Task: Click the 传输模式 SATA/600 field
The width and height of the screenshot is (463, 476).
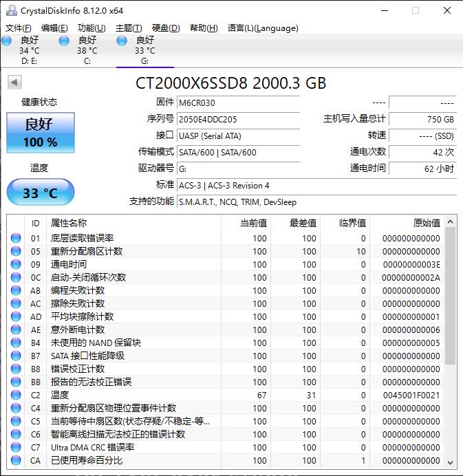Action: click(x=238, y=152)
